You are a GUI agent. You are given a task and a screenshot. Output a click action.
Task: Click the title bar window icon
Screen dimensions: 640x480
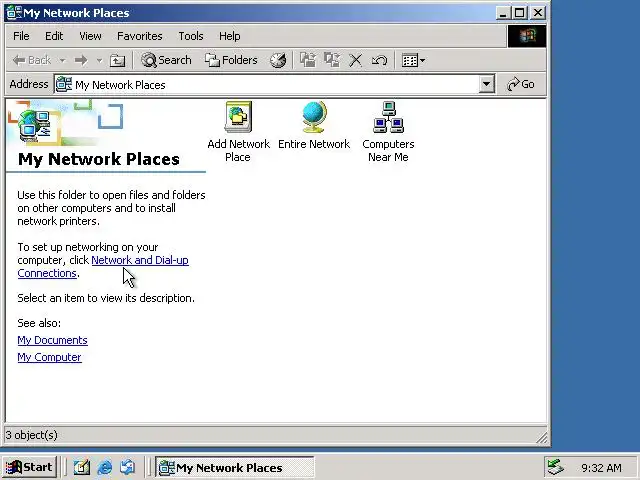coord(14,13)
